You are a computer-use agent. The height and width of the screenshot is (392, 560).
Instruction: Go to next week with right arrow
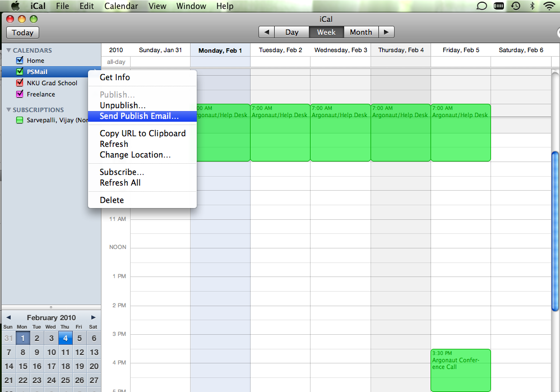386,32
